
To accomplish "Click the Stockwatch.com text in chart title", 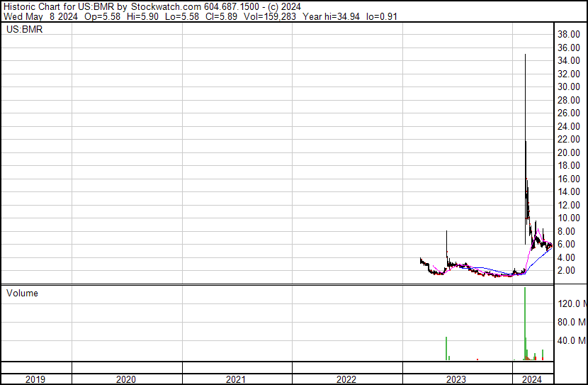I will point(166,7).
